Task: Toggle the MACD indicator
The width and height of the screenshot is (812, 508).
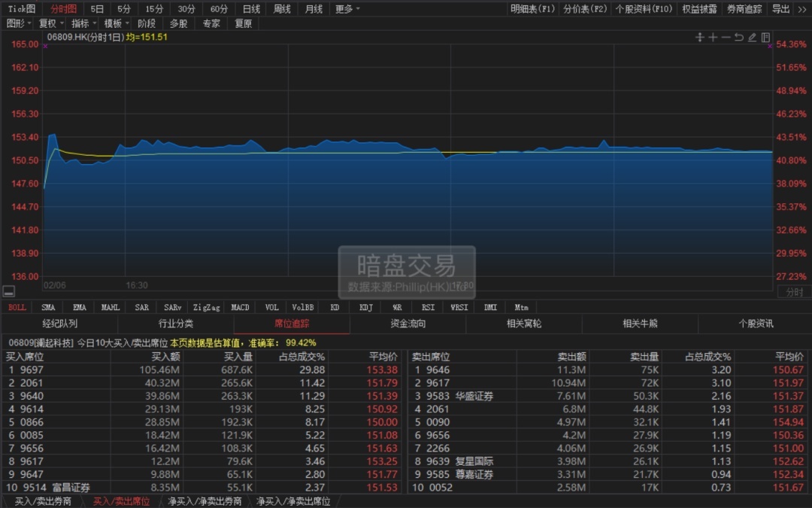Action: pos(240,307)
